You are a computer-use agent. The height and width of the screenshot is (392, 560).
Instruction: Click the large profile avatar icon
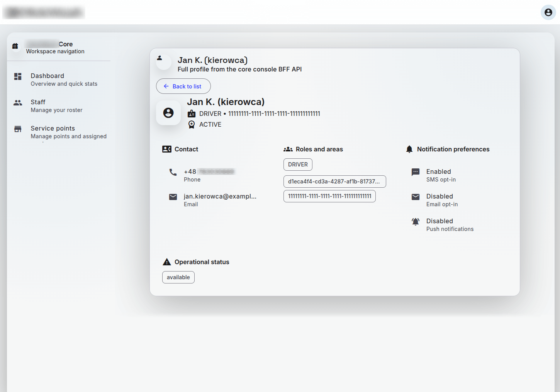click(168, 113)
